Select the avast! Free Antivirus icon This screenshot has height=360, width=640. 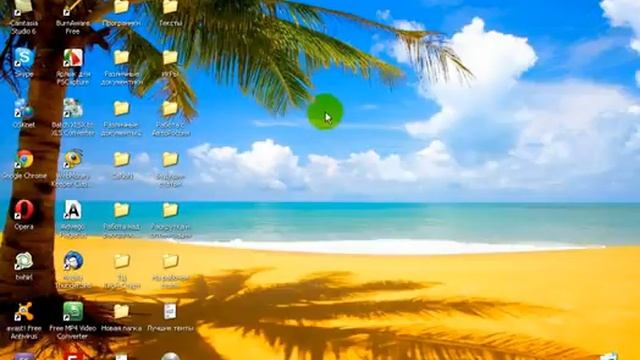tap(24, 312)
